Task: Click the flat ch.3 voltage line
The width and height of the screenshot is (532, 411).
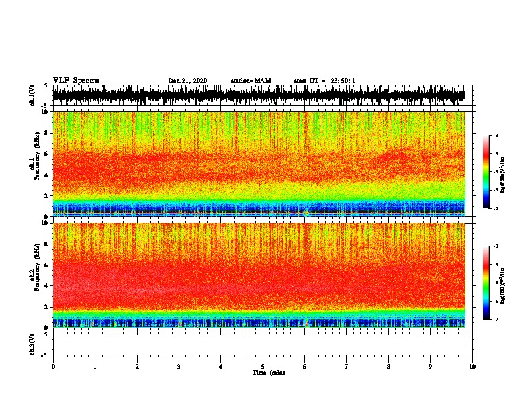Action: (x=259, y=345)
